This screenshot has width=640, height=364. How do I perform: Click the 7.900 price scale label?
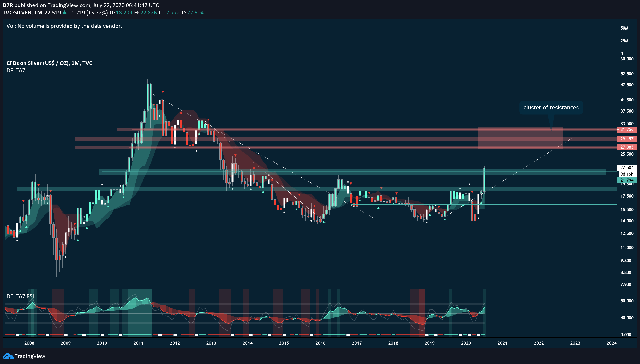tap(626, 285)
